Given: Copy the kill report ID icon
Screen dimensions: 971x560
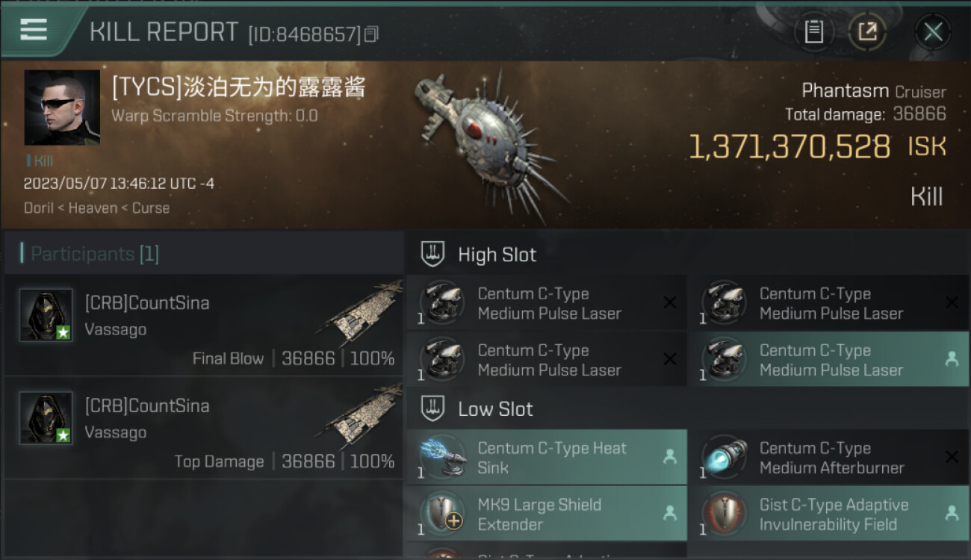Looking at the screenshot, I should coord(371,34).
